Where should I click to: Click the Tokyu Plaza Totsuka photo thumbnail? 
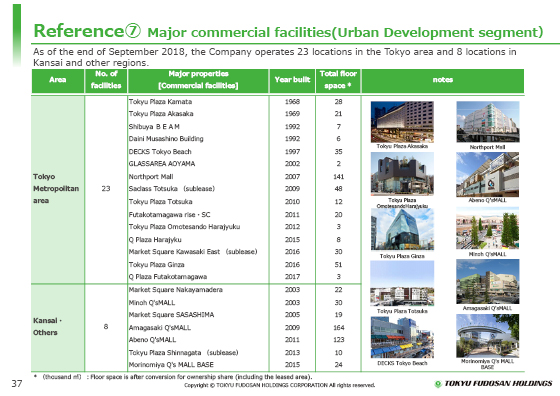(x=402, y=283)
